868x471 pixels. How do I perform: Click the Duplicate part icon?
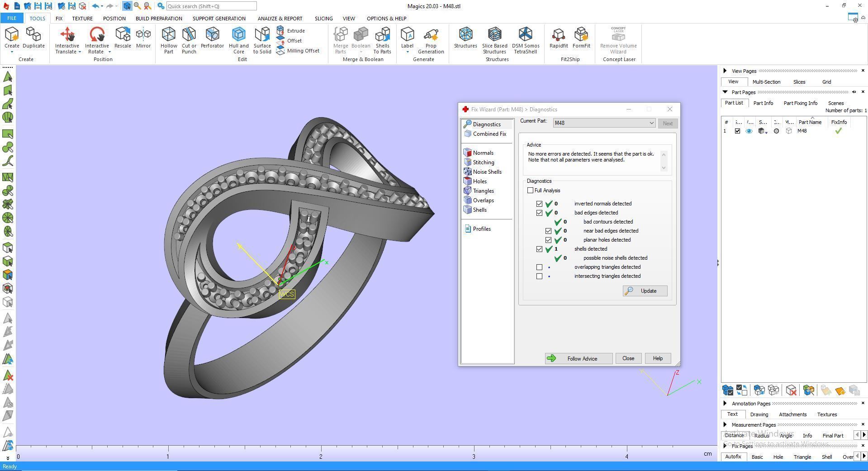click(33, 37)
